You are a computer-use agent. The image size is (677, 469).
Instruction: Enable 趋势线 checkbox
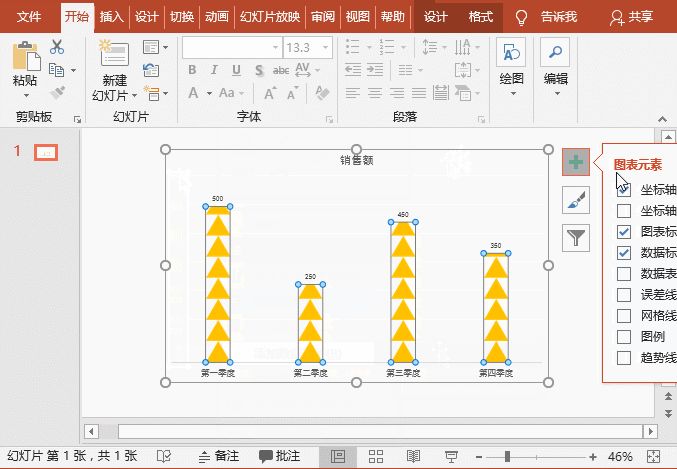623,358
